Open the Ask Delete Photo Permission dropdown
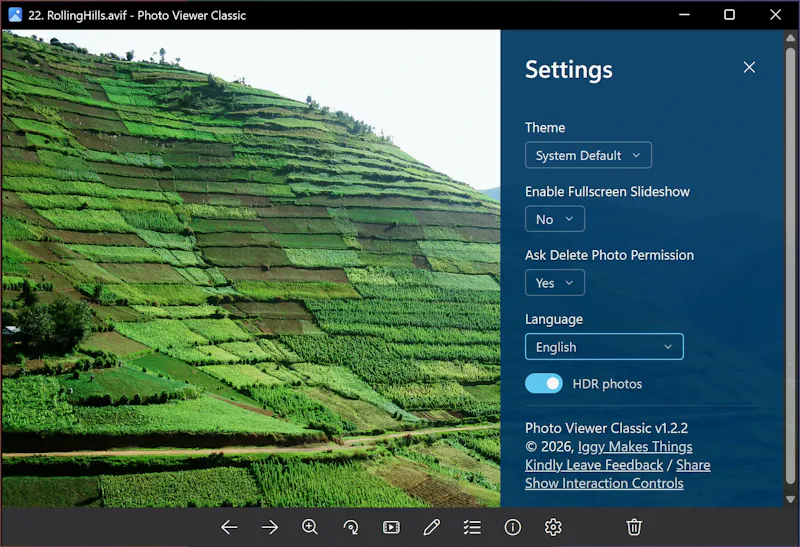This screenshot has width=800, height=547. (555, 283)
